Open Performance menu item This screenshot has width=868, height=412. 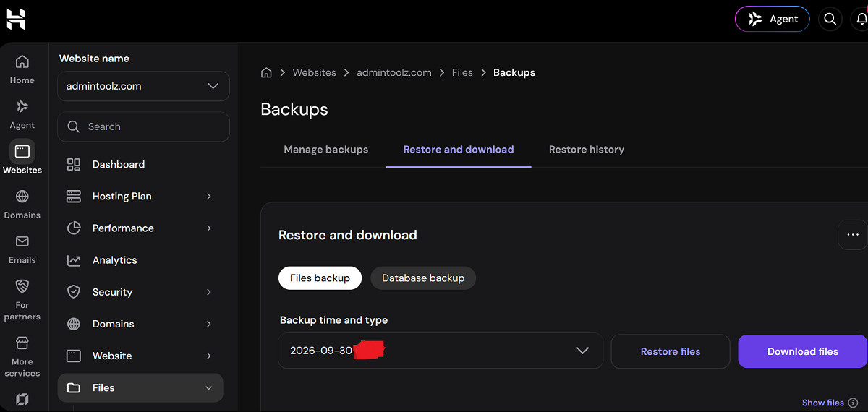pos(140,228)
